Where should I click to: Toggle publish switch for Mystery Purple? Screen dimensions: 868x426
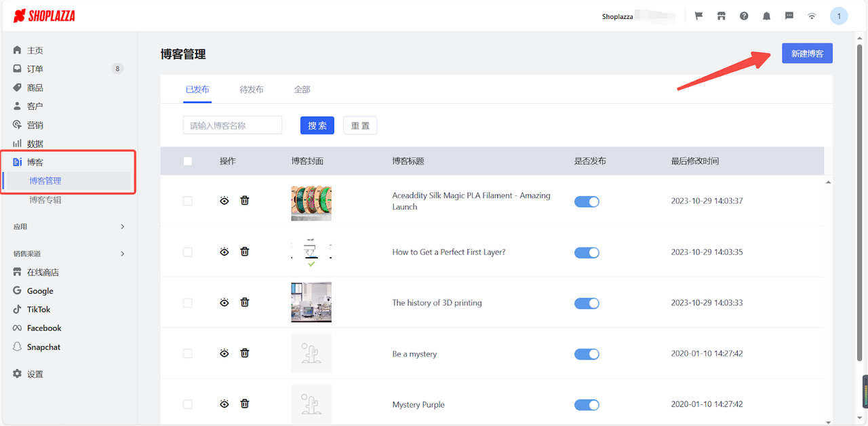point(587,405)
